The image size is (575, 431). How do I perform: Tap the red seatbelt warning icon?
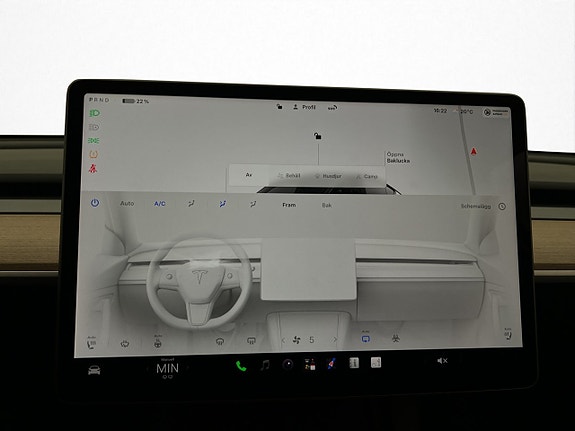click(x=93, y=169)
